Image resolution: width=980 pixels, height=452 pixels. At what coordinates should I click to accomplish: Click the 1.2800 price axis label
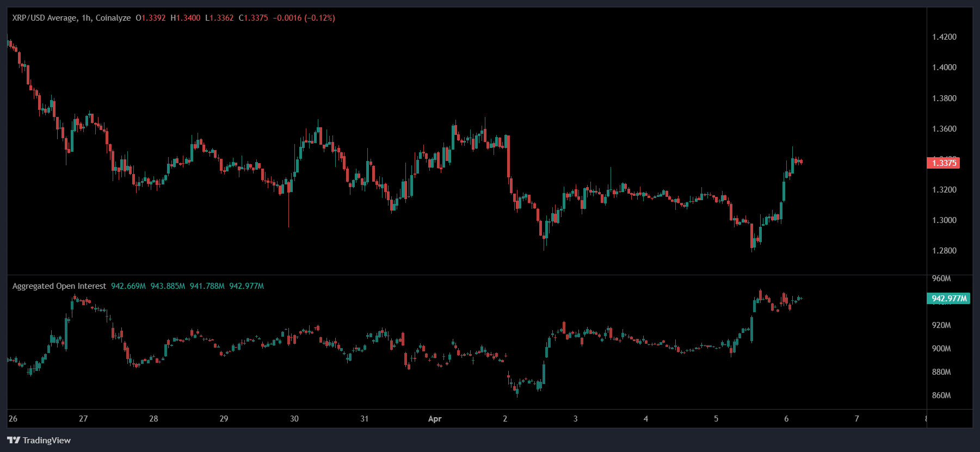(944, 251)
